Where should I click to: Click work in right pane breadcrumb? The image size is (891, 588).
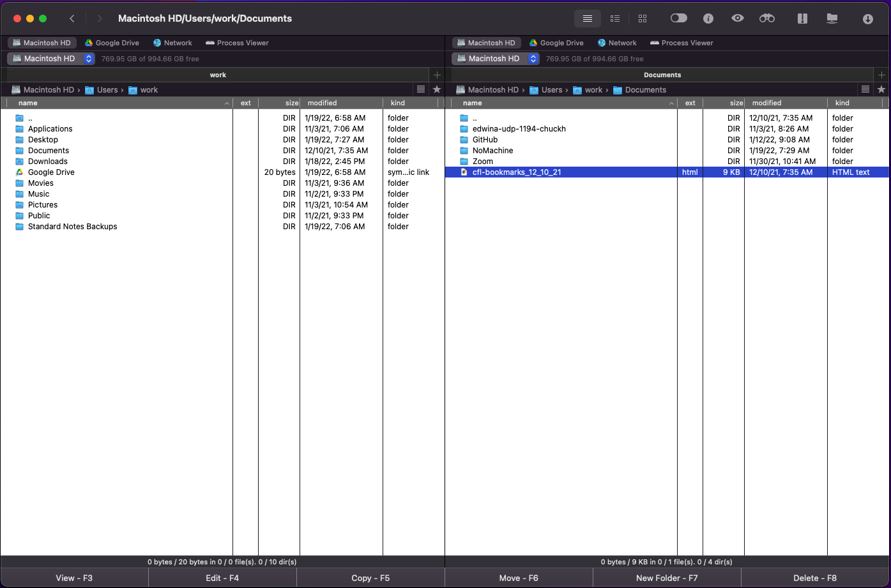[x=588, y=90]
